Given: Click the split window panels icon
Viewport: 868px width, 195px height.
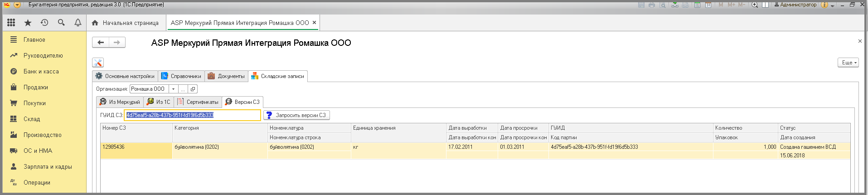Looking at the screenshot, I should pyautogui.click(x=765, y=5).
